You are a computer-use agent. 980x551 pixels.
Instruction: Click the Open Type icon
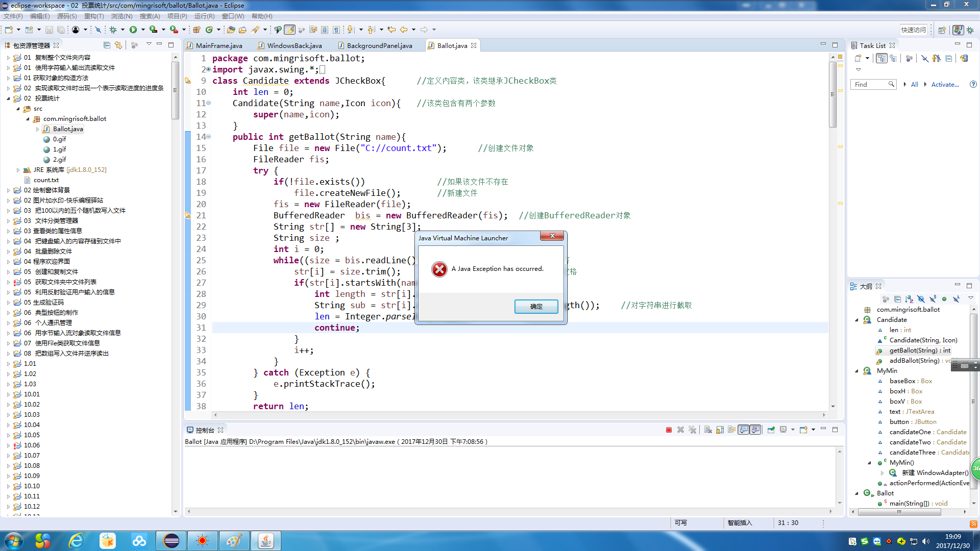point(231,30)
